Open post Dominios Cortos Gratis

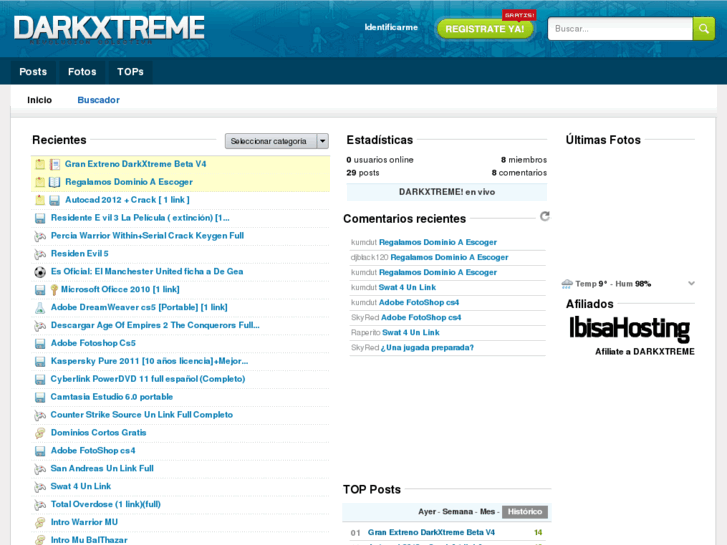(x=98, y=433)
